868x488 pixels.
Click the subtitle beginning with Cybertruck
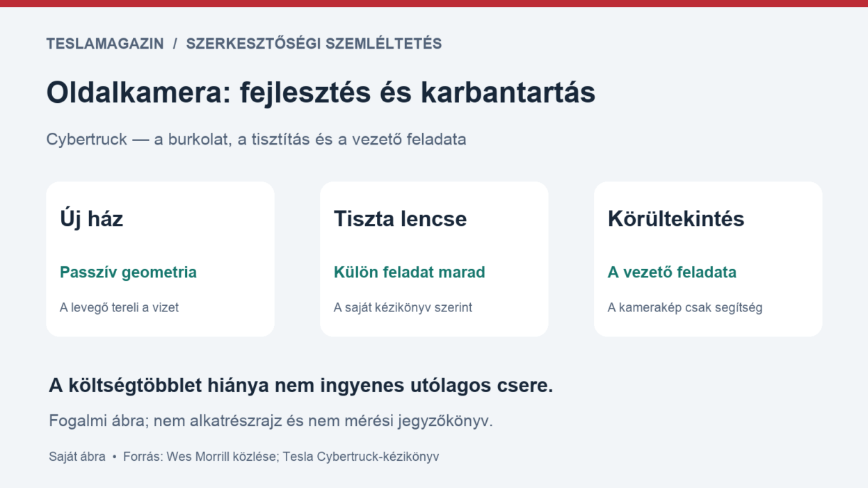click(x=256, y=139)
